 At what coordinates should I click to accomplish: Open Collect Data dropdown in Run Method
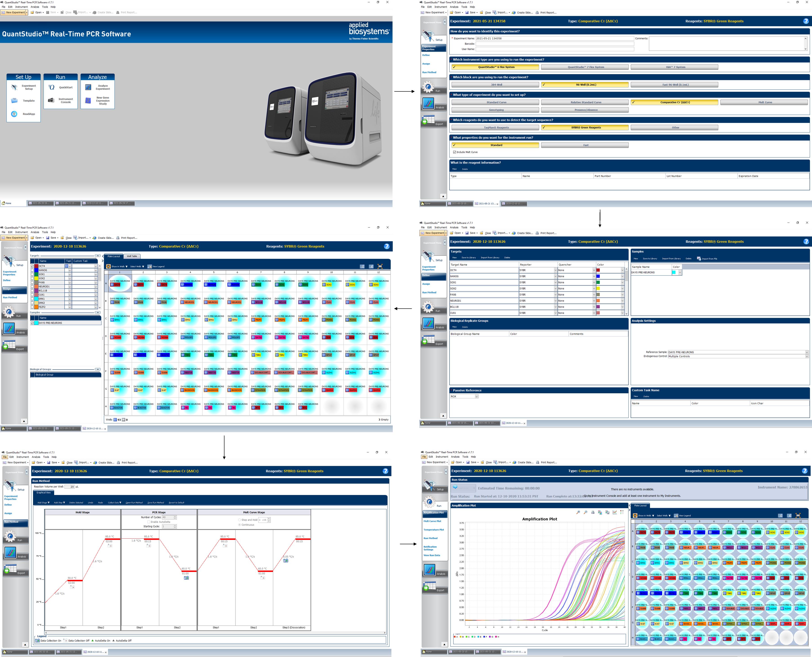[x=115, y=503]
